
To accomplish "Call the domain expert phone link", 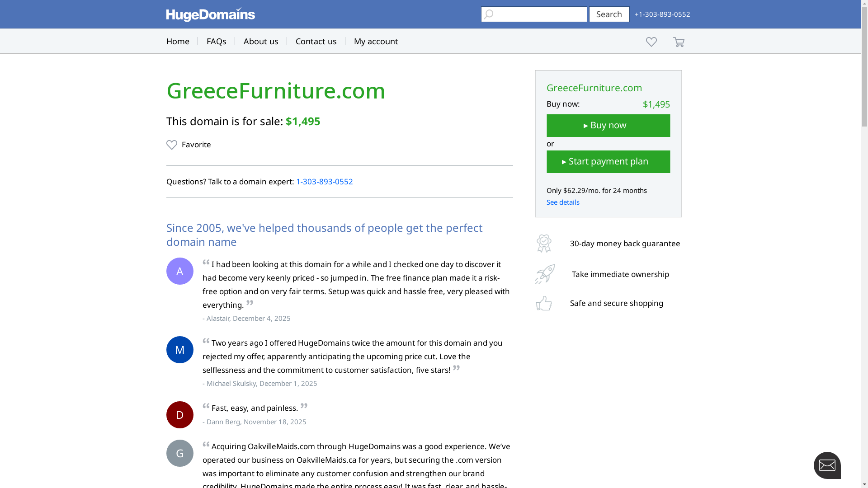I will pyautogui.click(x=324, y=182).
